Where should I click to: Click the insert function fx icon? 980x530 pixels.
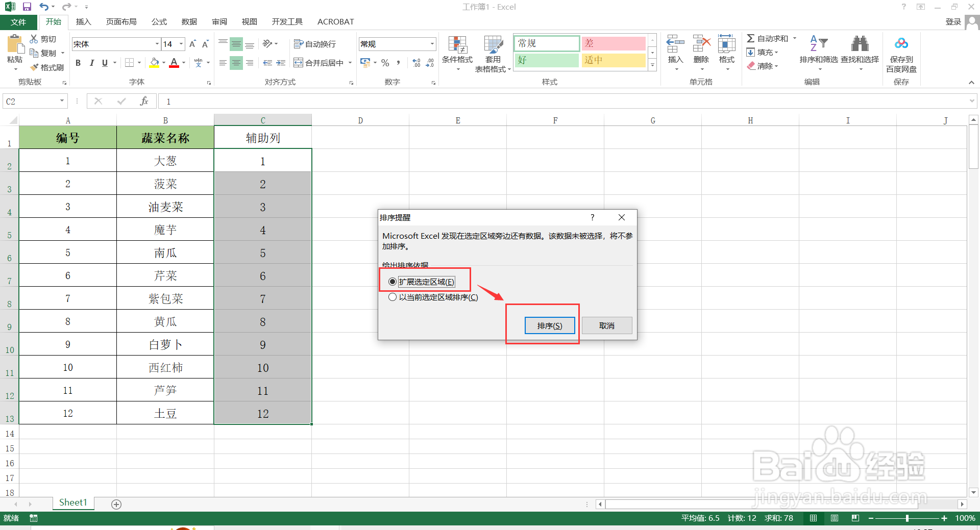pyautogui.click(x=144, y=101)
